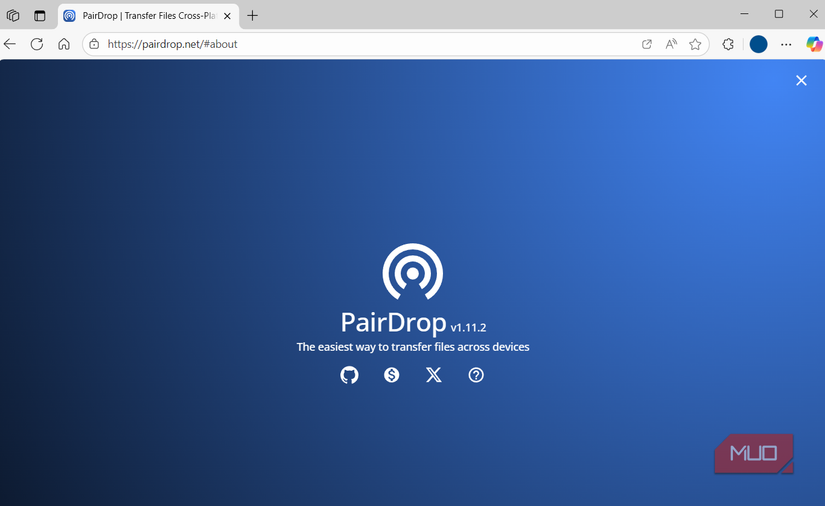Click the dollar-sign donate icon
The image size is (825, 506).
(x=391, y=375)
